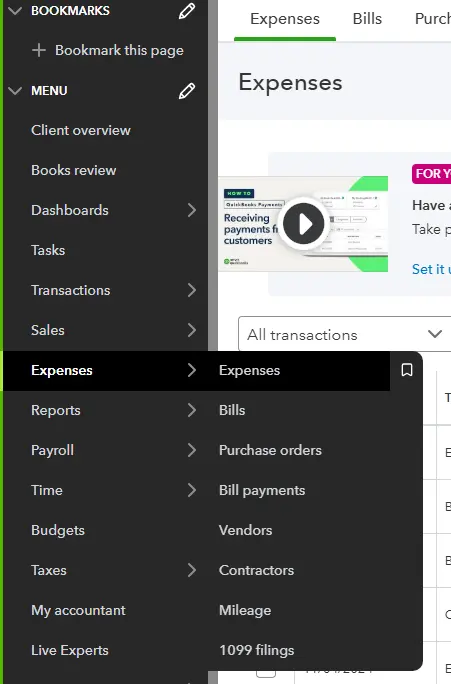
Task: Switch to the Bills tab
Action: click(x=367, y=19)
